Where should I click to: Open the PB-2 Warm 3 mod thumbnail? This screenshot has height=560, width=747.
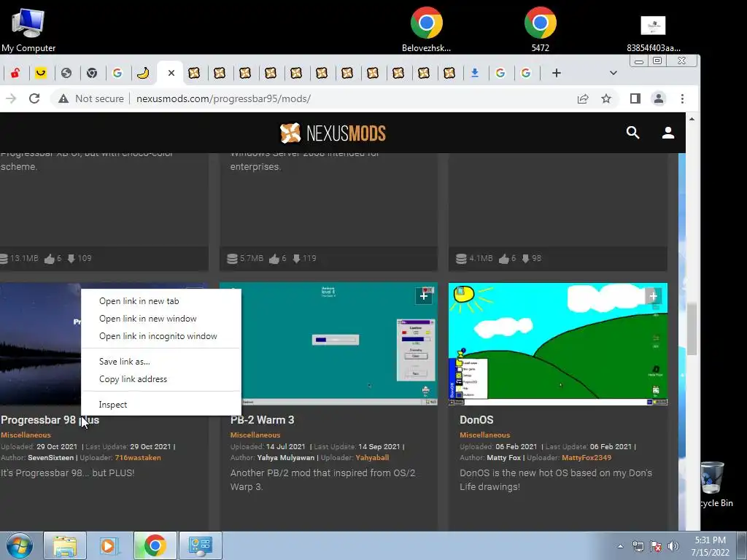[328, 344]
